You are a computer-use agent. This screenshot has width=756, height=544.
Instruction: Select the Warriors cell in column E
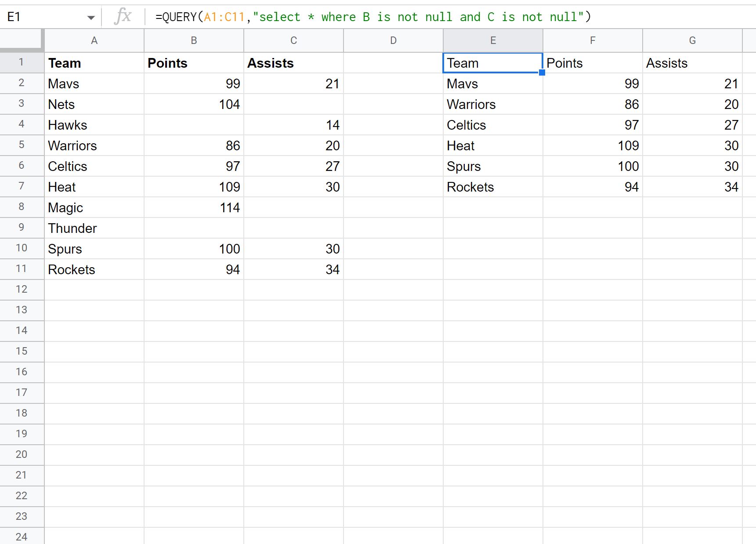493,104
